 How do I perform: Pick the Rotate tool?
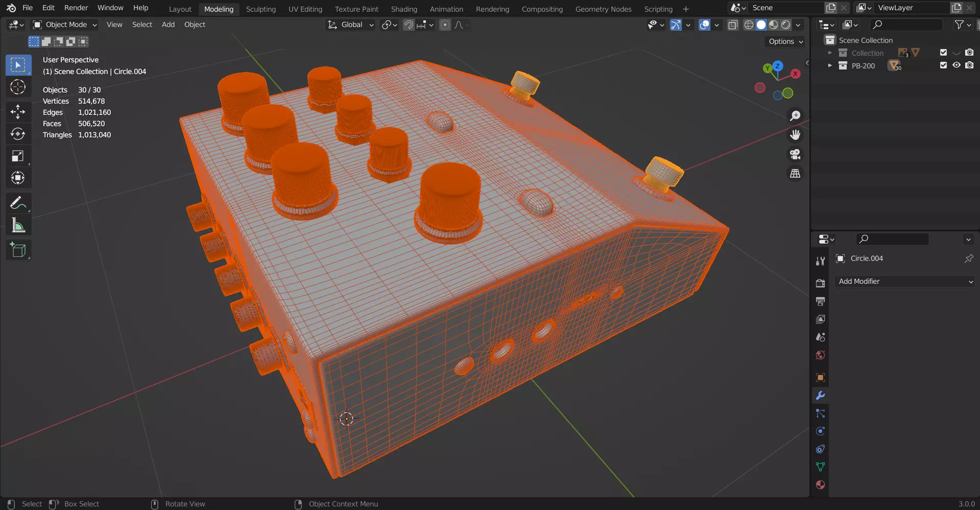coord(18,134)
